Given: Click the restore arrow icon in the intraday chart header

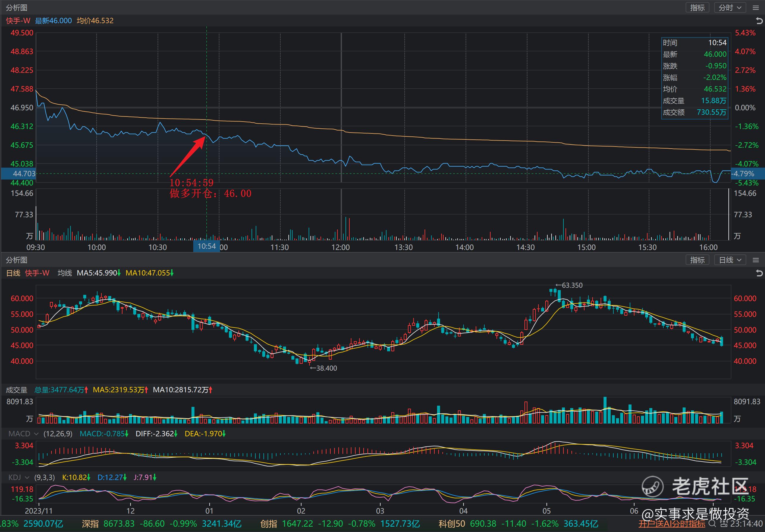Looking at the screenshot, I should [759, 21].
